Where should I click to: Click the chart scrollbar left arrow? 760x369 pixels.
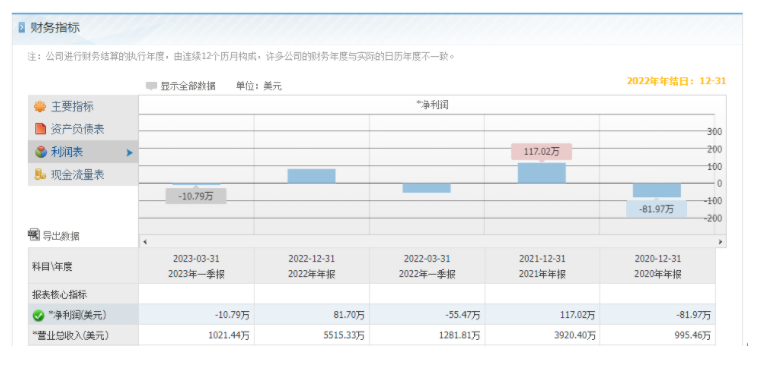point(144,241)
